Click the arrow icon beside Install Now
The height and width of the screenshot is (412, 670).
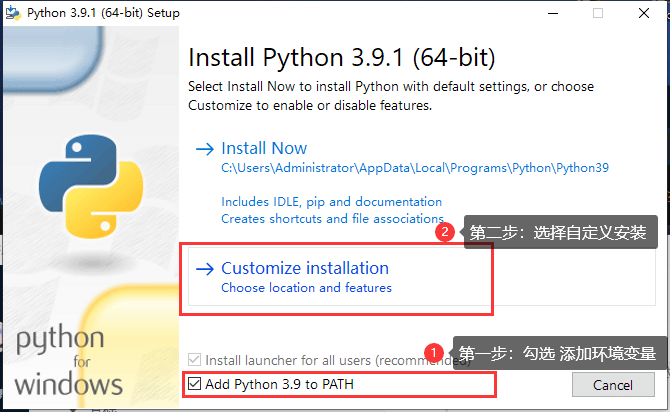tap(205, 149)
